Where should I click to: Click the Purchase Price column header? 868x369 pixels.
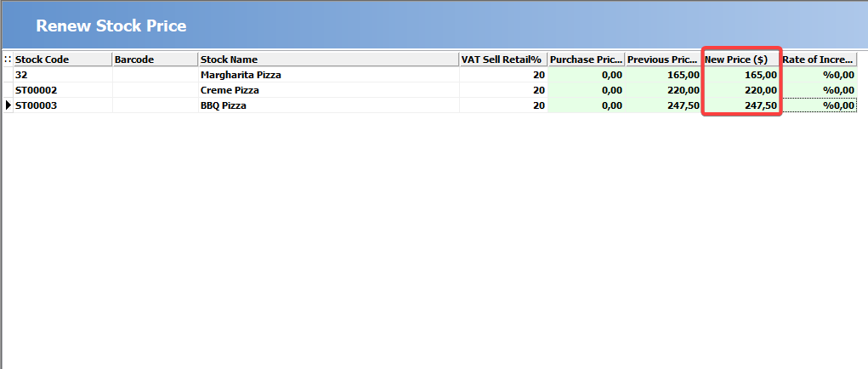(x=587, y=60)
